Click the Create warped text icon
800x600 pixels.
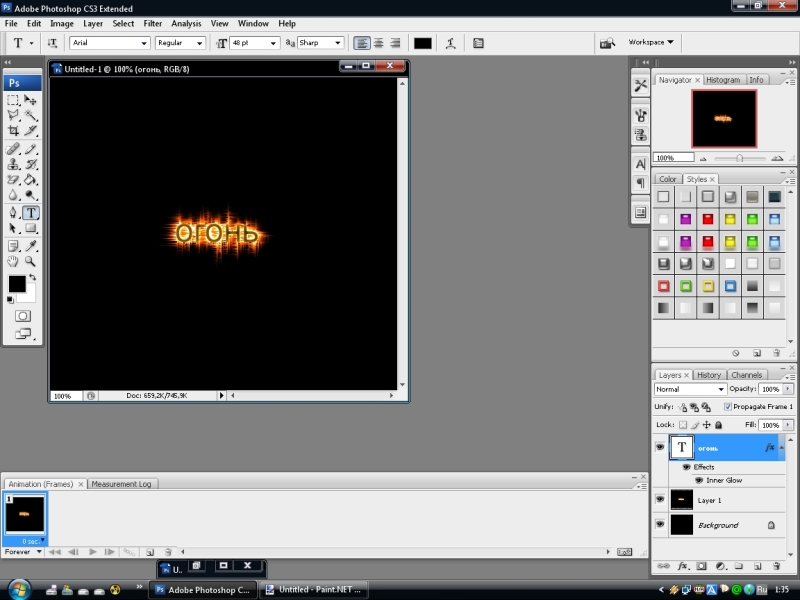tap(451, 43)
